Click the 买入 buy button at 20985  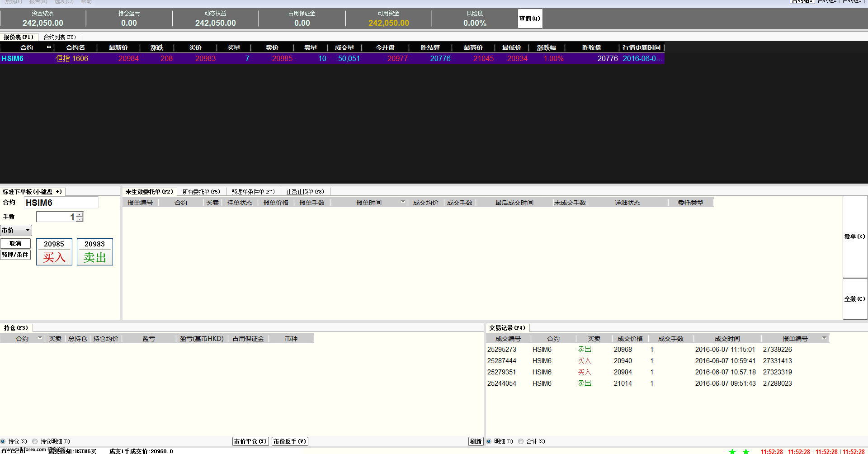54,252
